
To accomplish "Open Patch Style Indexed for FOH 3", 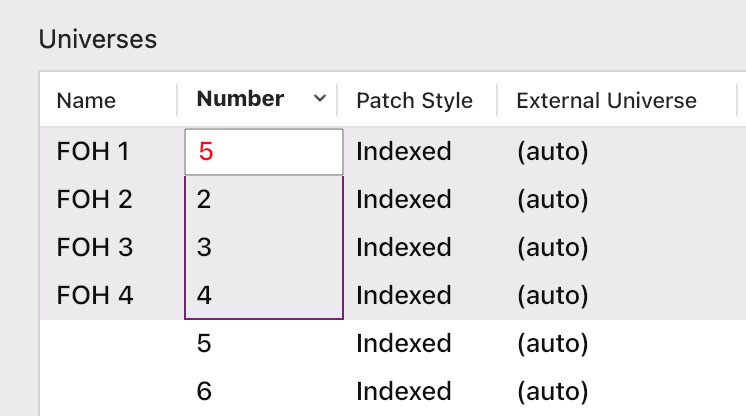I will click(404, 247).
